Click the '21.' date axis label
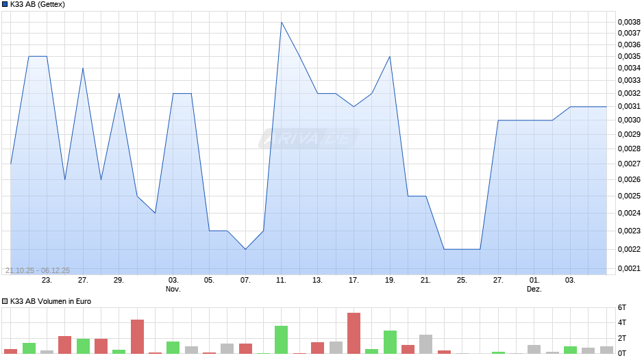 pos(425,281)
